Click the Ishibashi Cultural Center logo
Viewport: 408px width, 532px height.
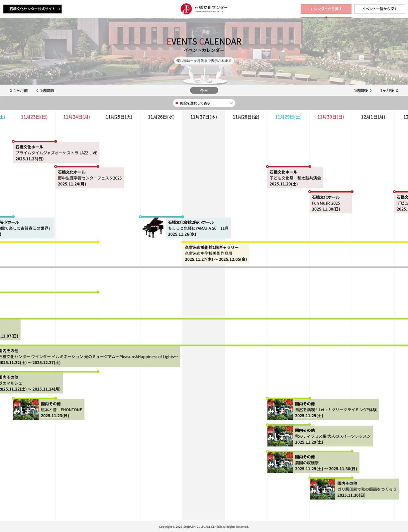tap(204, 9)
